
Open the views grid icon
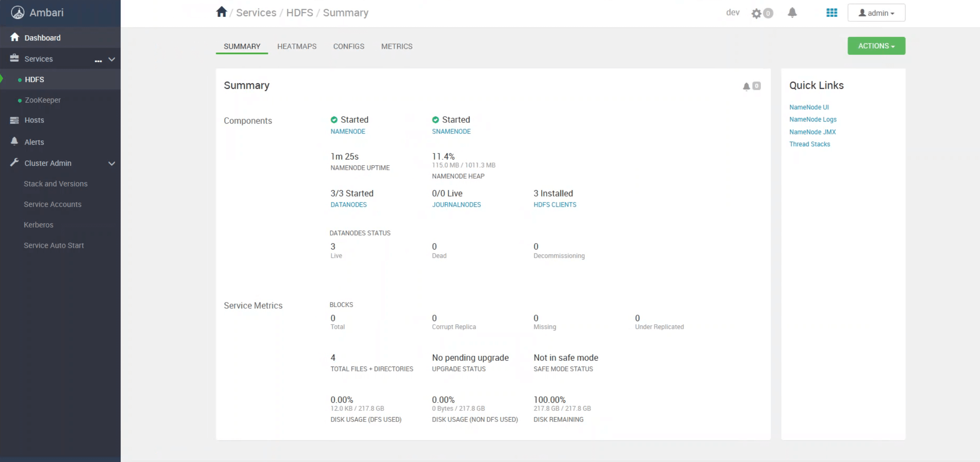[832, 13]
